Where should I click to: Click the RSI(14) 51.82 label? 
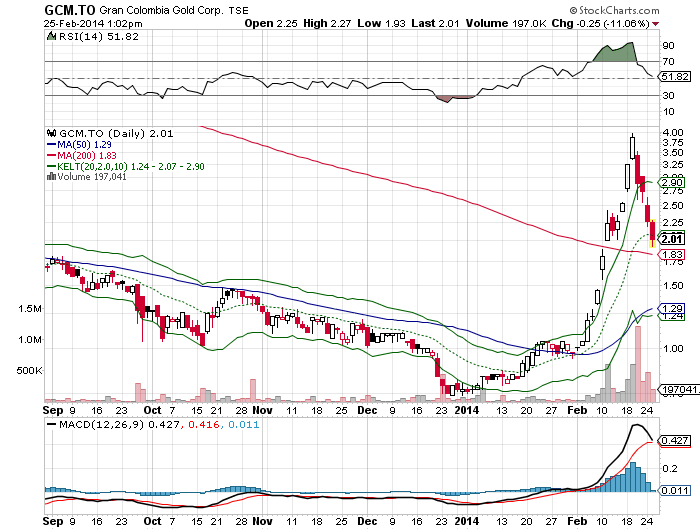pyautogui.click(x=99, y=37)
